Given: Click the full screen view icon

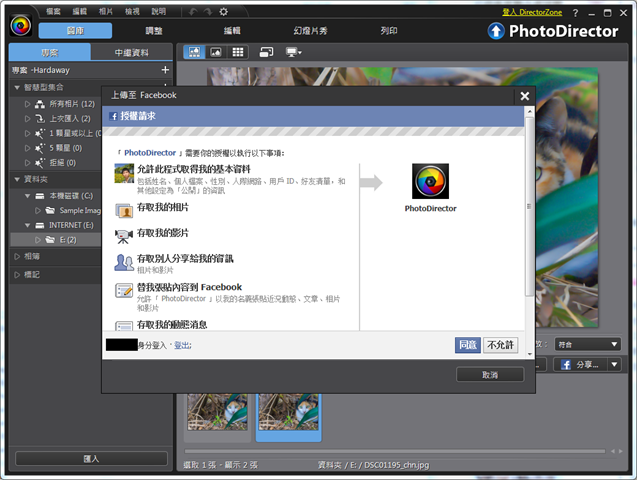Looking at the screenshot, I should [266, 52].
